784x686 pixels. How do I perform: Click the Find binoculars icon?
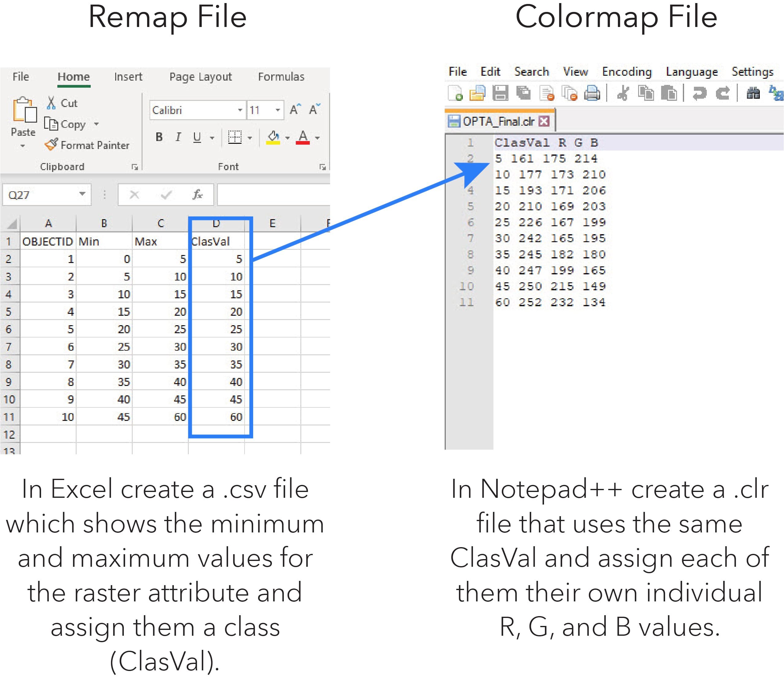point(753,93)
